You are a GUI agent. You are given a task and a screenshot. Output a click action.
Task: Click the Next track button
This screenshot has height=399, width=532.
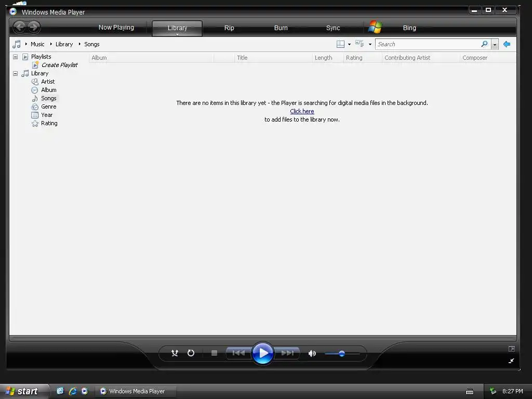click(287, 353)
